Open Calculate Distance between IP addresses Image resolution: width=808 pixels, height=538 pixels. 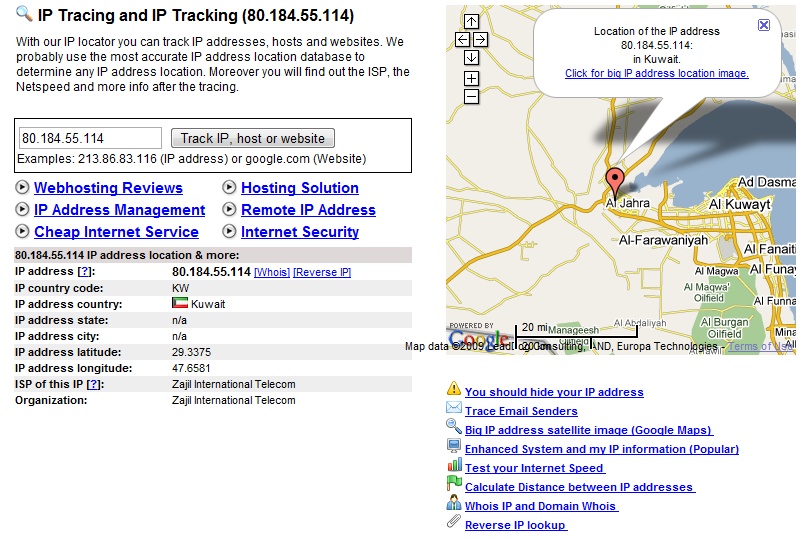click(578, 487)
